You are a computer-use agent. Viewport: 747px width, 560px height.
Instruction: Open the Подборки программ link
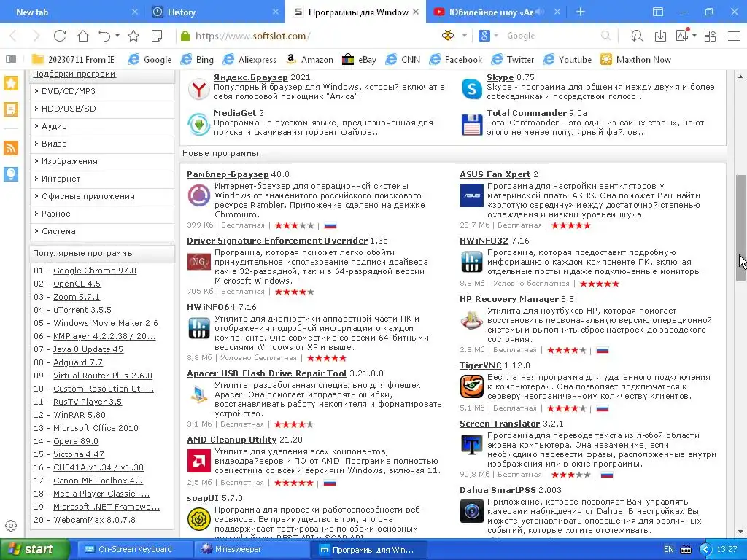coord(74,74)
